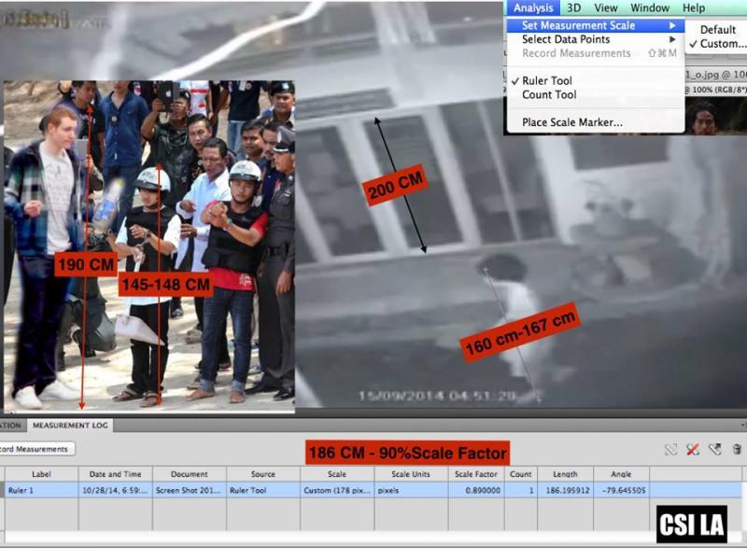This screenshot has width=747, height=560.
Task: Choose Place Scale Marker... menu entry
Action: [x=571, y=122]
